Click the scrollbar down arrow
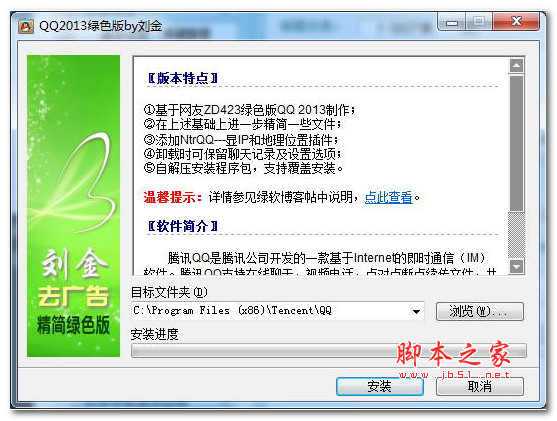Screen dimensions: 557x421 pyautogui.click(x=517, y=266)
